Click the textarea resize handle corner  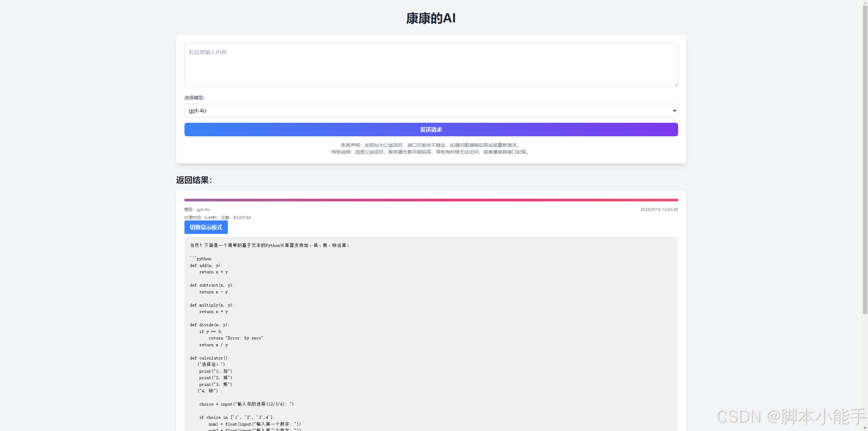tap(676, 84)
